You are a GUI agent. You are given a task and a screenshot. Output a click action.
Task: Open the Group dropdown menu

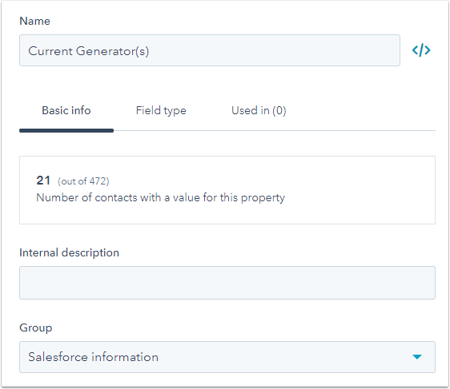tap(227, 357)
